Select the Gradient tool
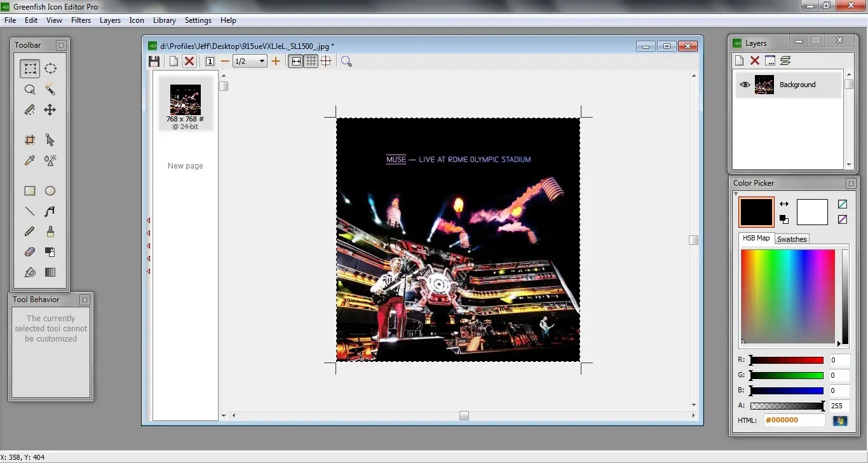The width and height of the screenshot is (868, 463). pyautogui.click(x=50, y=272)
